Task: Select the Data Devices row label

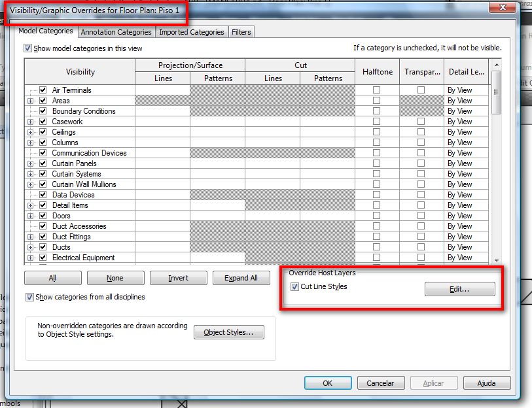Action: (73, 195)
